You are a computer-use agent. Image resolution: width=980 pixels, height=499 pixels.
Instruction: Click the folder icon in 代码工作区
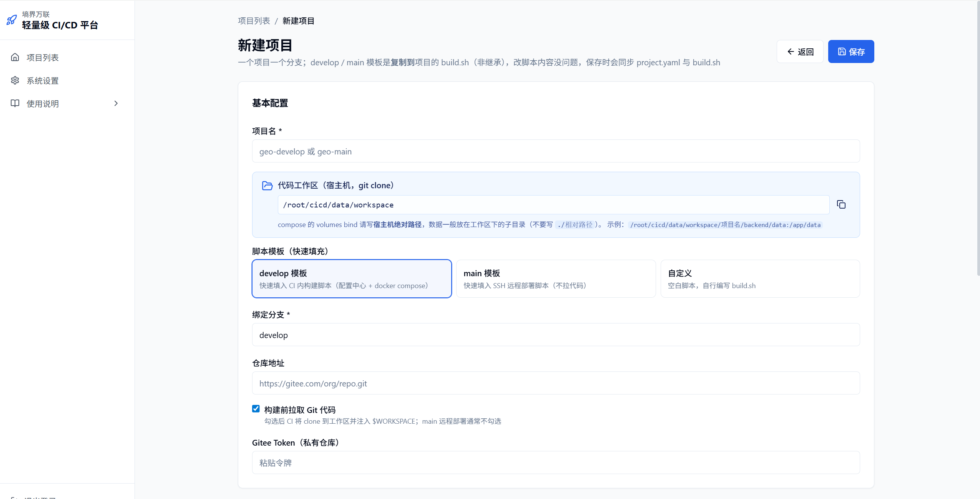click(267, 186)
